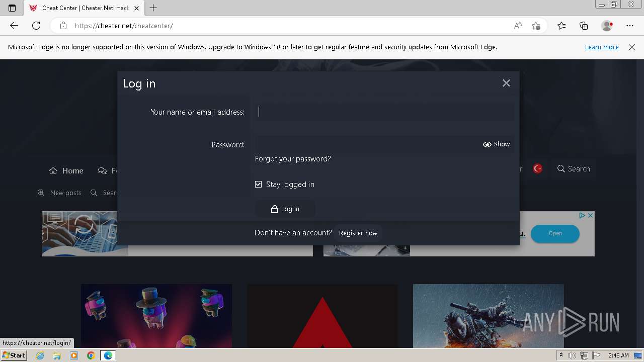
Task: Launch Chrome from taskbar
Action: pos(91,355)
